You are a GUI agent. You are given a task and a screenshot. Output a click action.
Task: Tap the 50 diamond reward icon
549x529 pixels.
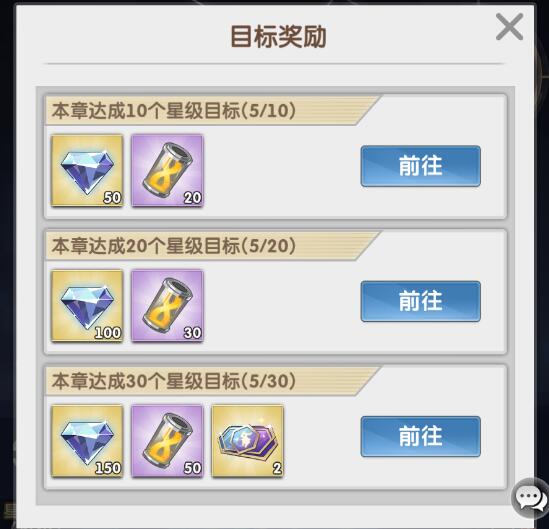point(87,170)
